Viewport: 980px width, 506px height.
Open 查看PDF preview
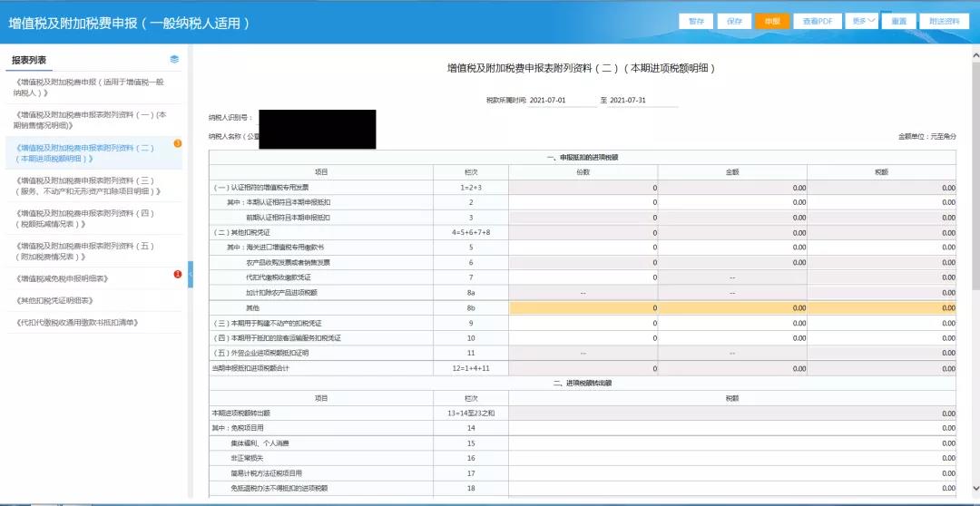[x=817, y=21]
